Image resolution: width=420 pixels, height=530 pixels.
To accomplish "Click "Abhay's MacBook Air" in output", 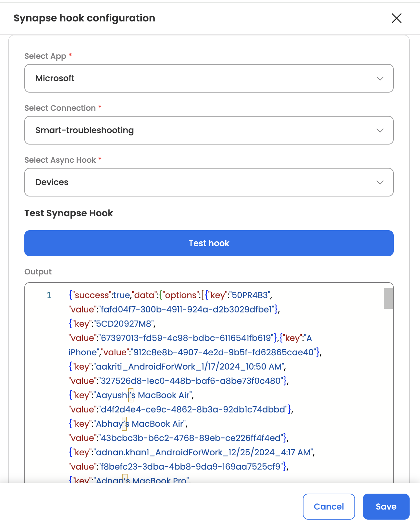I will click(x=140, y=424).
